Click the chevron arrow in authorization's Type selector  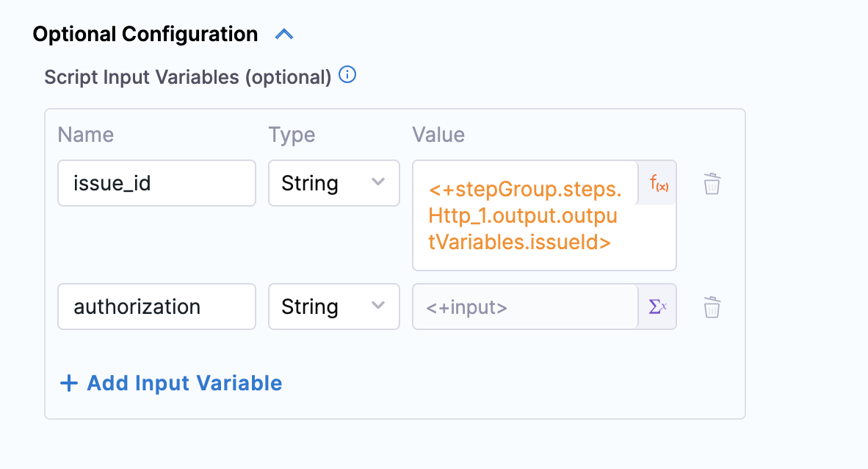click(x=379, y=306)
